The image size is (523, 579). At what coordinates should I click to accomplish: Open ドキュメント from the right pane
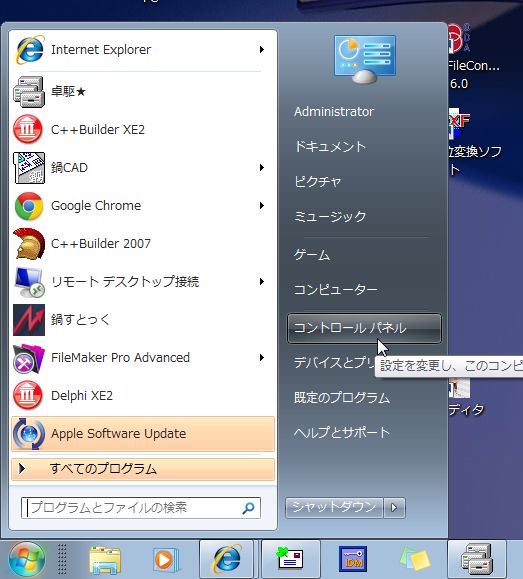tap(330, 147)
